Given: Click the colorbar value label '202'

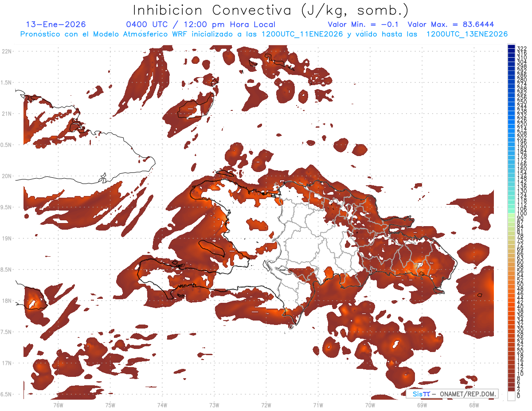Looking at the screenshot, I should [522, 137].
